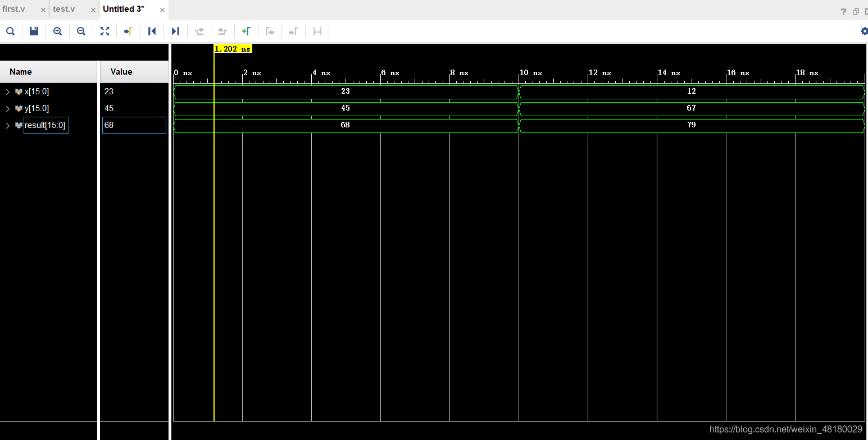Viewport: 868px width, 440px height.
Task: Expand the result[15:0] bus signal
Action: 8,125
